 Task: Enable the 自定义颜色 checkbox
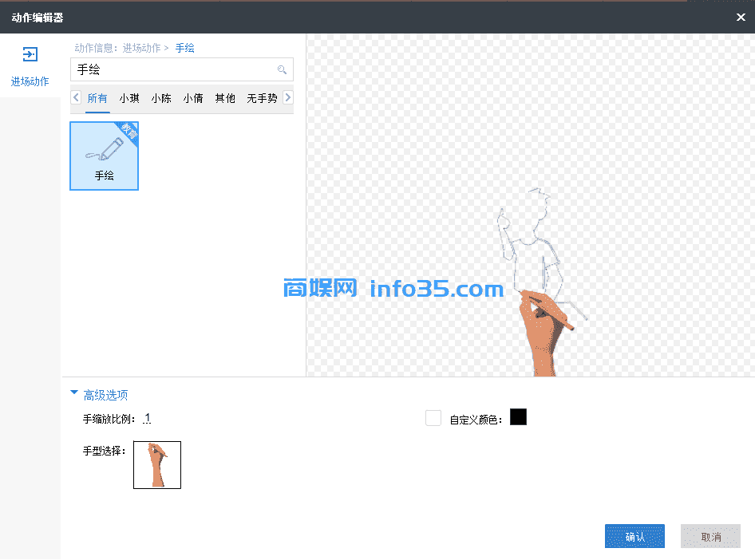coord(433,418)
